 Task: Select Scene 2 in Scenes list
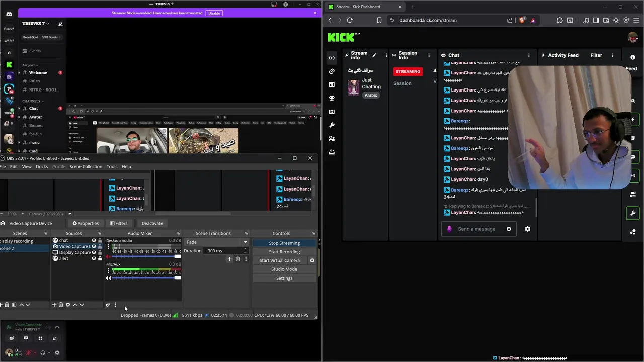[x=25, y=248]
